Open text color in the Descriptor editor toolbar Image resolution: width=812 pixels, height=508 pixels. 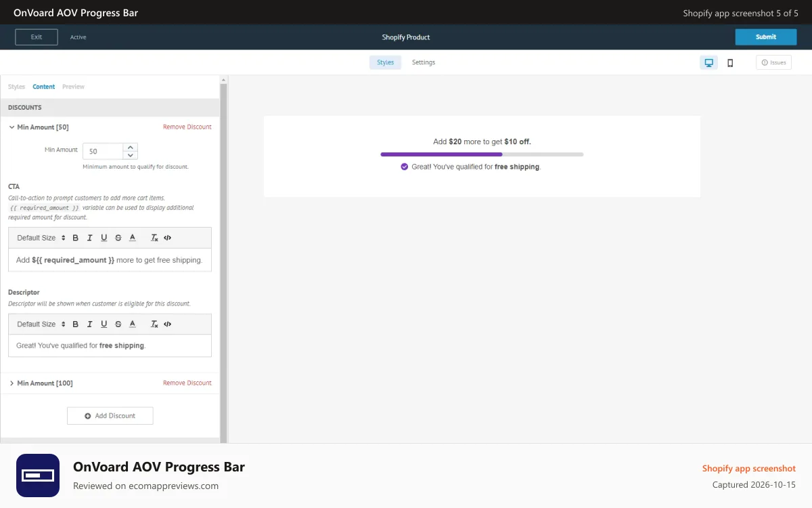pyautogui.click(x=133, y=324)
